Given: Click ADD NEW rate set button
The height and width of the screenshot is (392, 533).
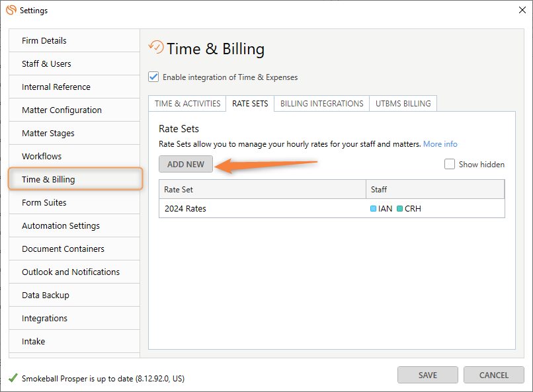Looking at the screenshot, I should click(x=186, y=164).
